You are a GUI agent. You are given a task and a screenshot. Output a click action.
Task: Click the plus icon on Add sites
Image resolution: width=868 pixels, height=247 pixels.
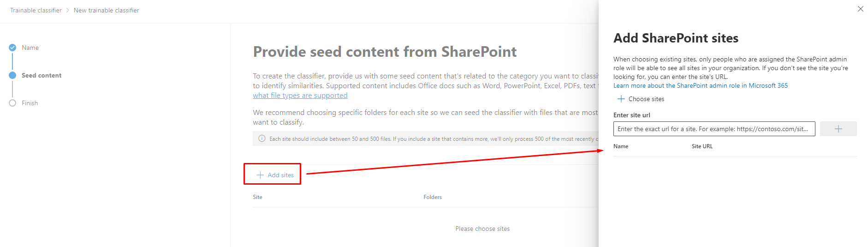click(260, 175)
